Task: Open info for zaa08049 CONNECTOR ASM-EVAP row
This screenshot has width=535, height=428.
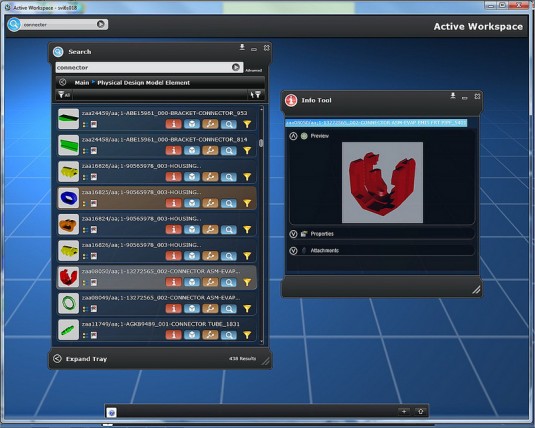Action: (x=174, y=309)
